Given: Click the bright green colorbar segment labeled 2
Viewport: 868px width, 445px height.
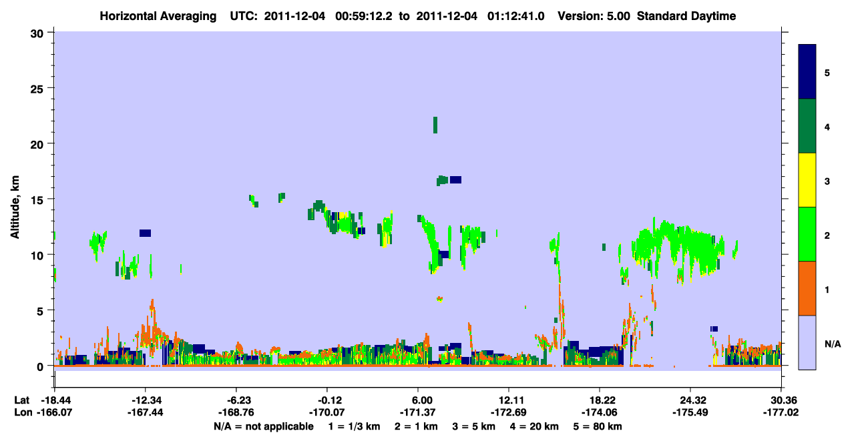Looking at the screenshot, I should point(807,234).
